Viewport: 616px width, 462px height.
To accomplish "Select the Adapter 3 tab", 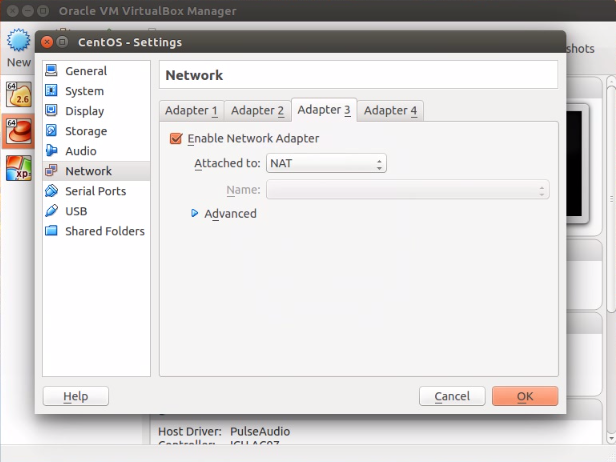I will [324, 110].
